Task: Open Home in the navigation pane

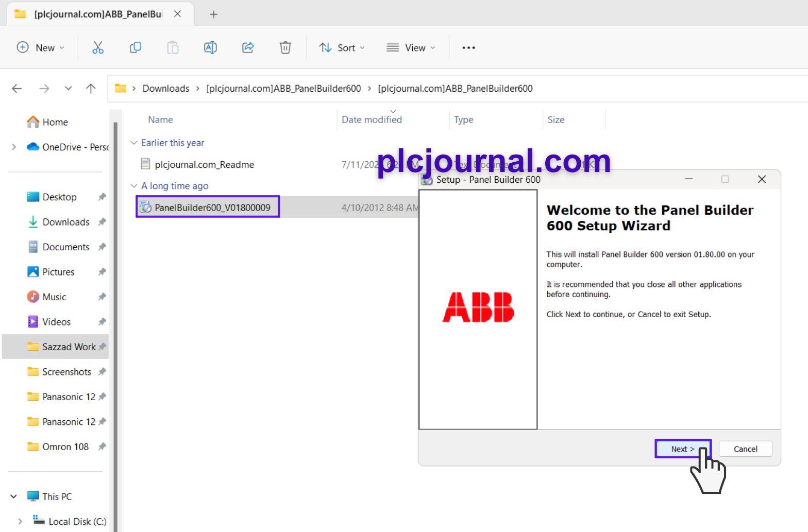Action: (x=55, y=122)
